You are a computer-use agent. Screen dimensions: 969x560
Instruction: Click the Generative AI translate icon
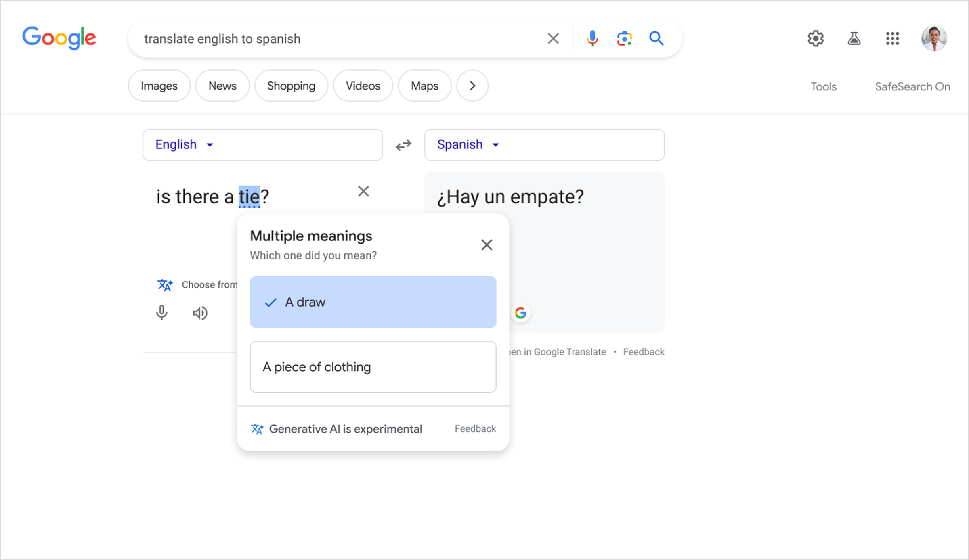pos(256,428)
